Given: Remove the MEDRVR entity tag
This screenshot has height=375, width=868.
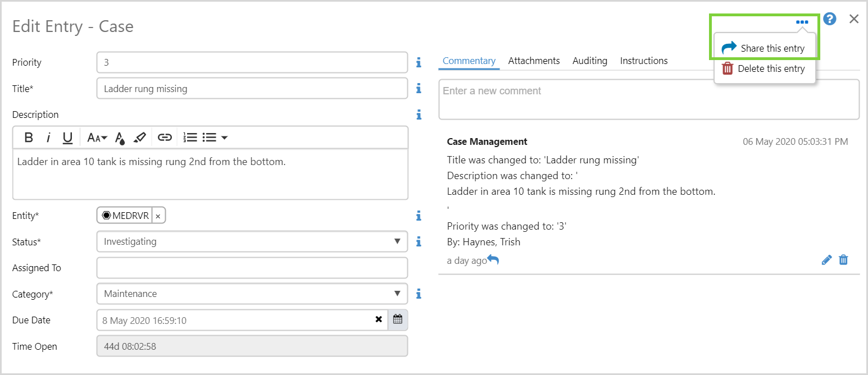Looking at the screenshot, I should coord(158,216).
